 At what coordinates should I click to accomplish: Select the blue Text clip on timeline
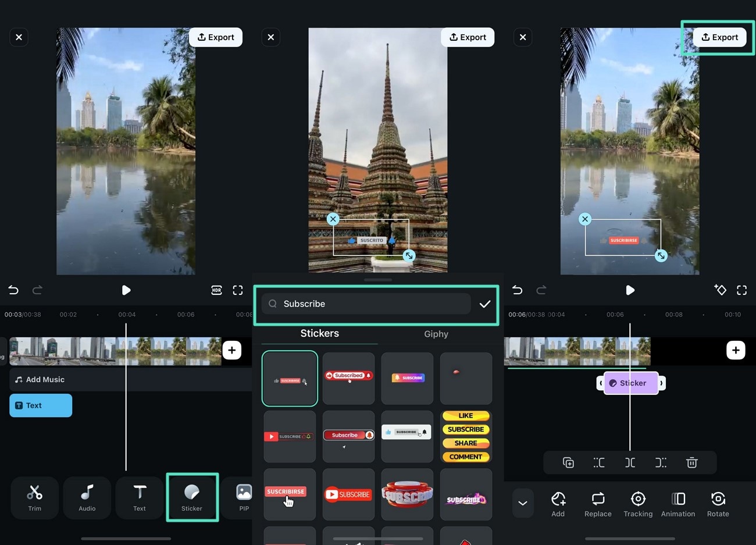(x=41, y=405)
